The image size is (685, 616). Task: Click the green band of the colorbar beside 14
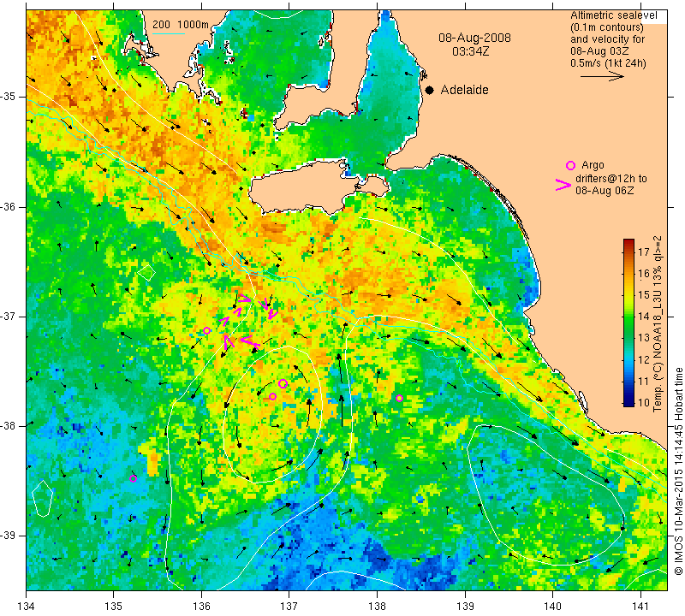[628, 316]
